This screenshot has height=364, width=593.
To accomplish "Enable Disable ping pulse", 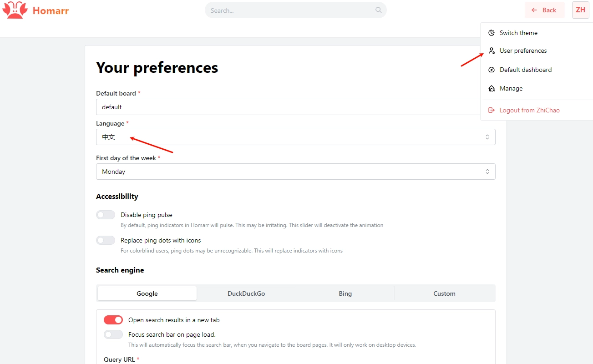I will (x=106, y=214).
